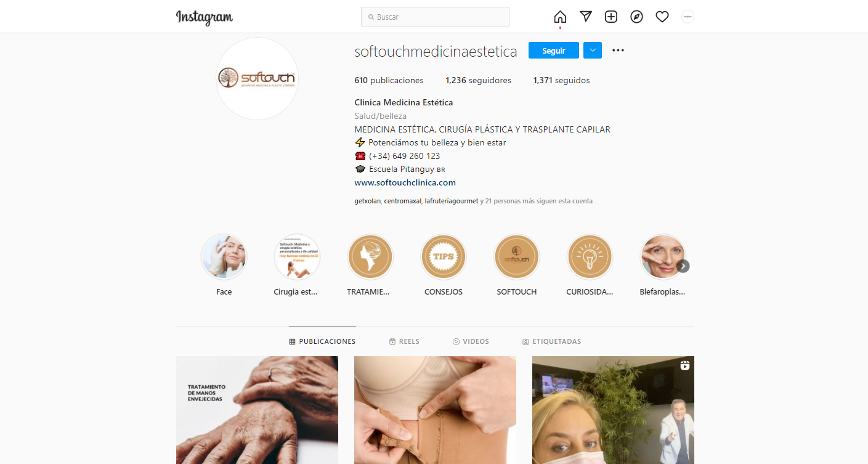Open activity feed heart icon
Image resolution: width=868 pixels, height=464 pixels.
point(662,17)
